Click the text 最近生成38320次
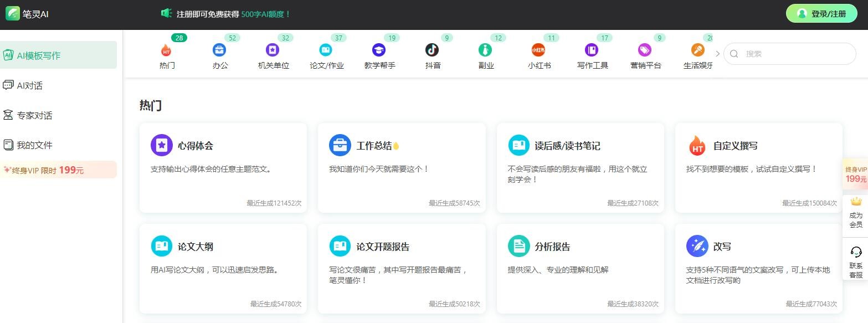The height and width of the screenshot is (323, 868). pyautogui.click(x=633, y=304)
